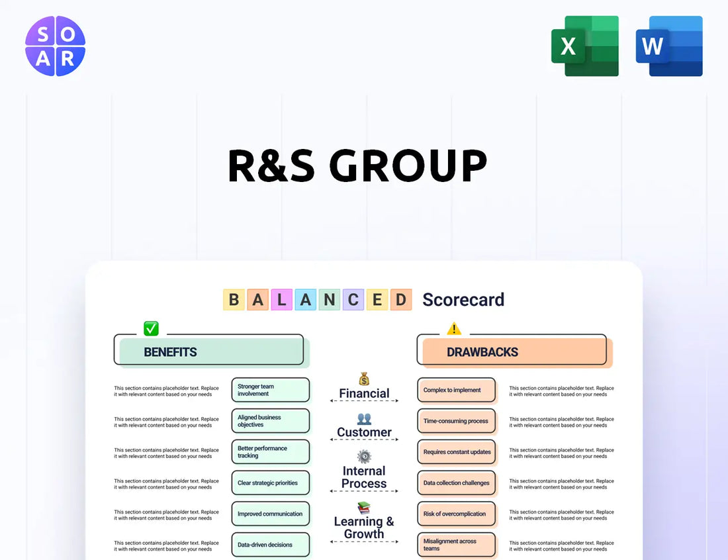Viewport: 728px width, 560px height.
Task: Select the green letter N tile
Action: [x=329, y=299]
